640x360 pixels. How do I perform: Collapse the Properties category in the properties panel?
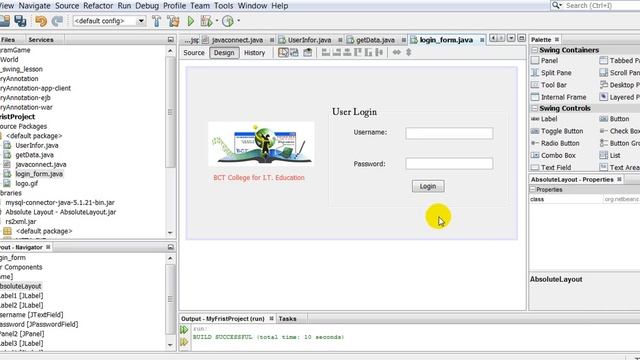[533, 189]
